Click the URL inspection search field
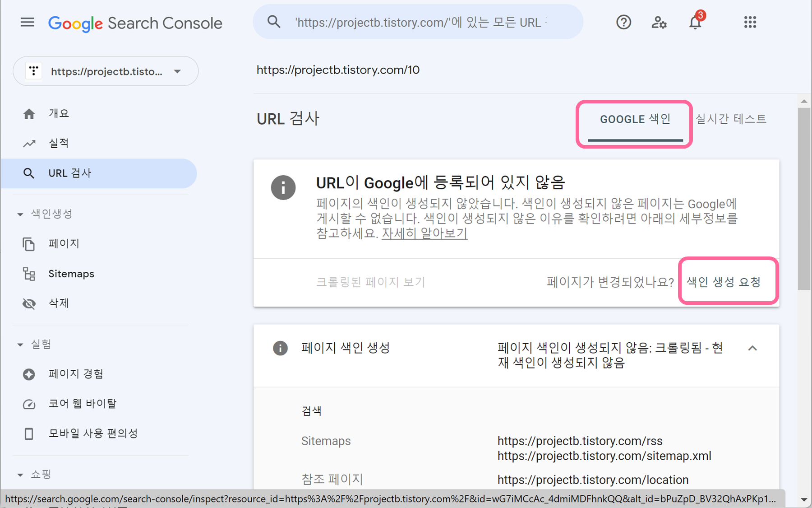The height and width of the screenshot is (508, 812). click(x=418, y=22)
